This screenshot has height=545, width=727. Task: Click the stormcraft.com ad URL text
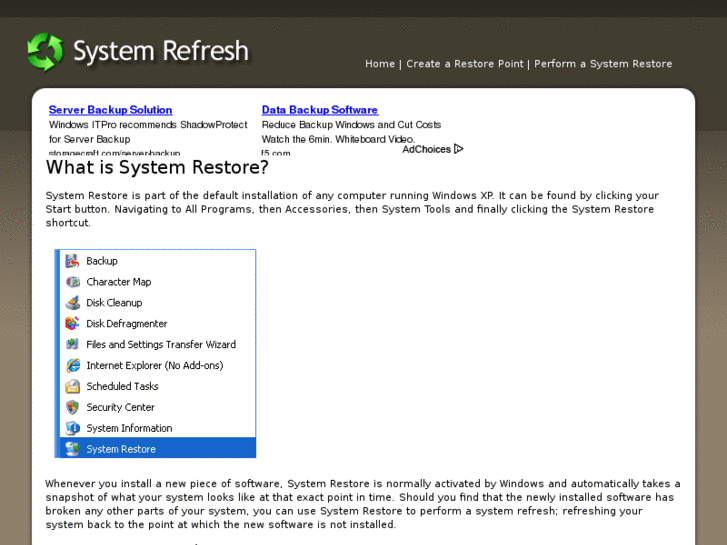[115, 152]
